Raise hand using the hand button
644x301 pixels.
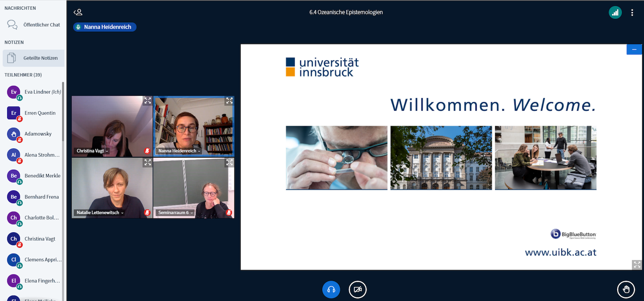626,289
